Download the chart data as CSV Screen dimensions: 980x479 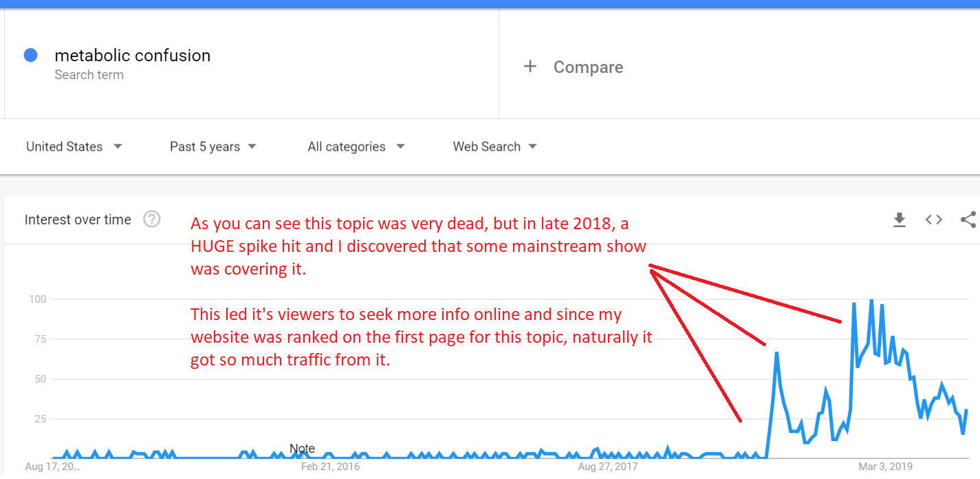(899, 220)
